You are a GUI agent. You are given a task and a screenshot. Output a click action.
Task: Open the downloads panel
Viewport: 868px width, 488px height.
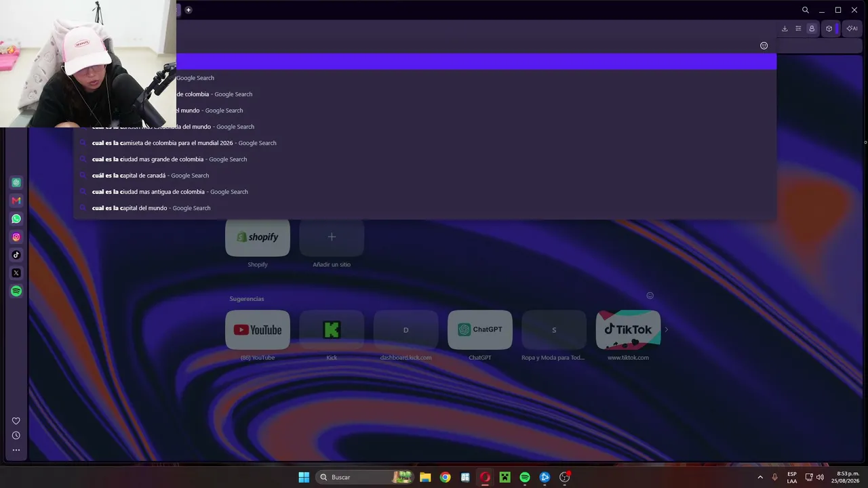[785, 28]
